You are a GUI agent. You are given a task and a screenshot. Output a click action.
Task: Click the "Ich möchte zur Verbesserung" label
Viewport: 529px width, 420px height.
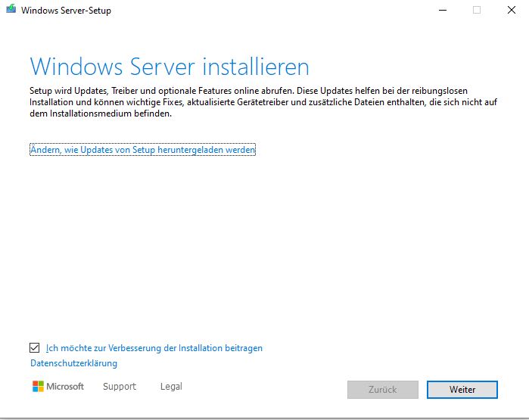coord(154,348)
